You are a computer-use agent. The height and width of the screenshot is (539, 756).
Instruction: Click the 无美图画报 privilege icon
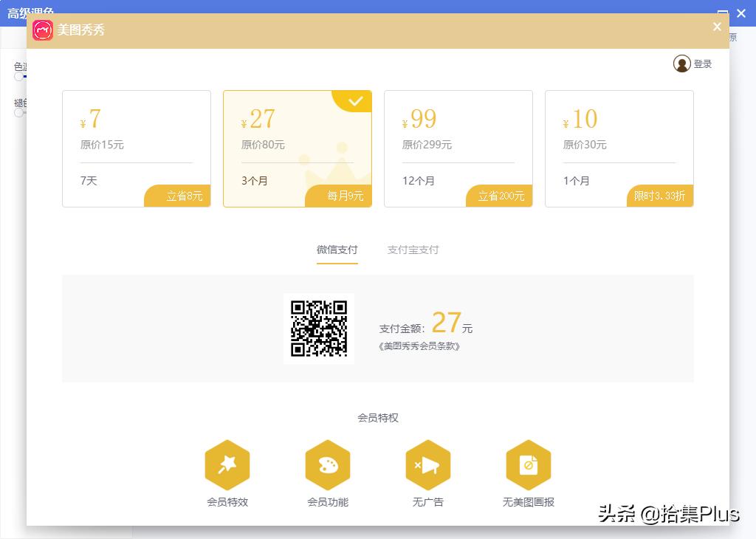[529, 464]
